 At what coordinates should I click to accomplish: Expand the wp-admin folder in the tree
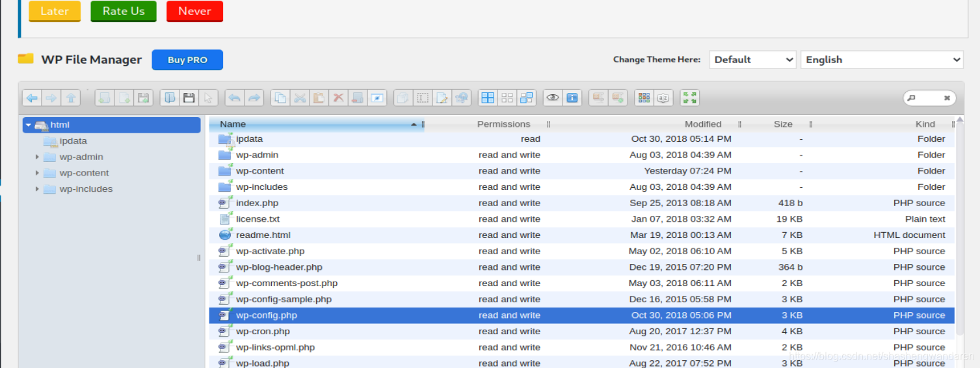tap(38, 157)
